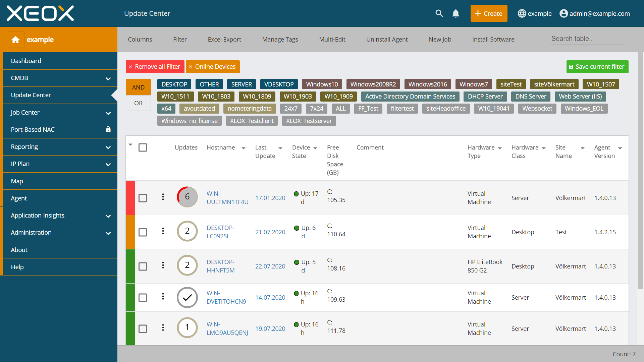Open row actions for WIN-UULTMN1TF4U
The image size is (644, 362).
click(163, 197)
